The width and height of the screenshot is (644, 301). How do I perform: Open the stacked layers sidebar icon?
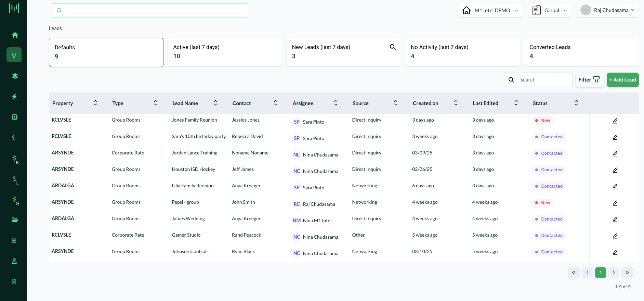point(15,76)
